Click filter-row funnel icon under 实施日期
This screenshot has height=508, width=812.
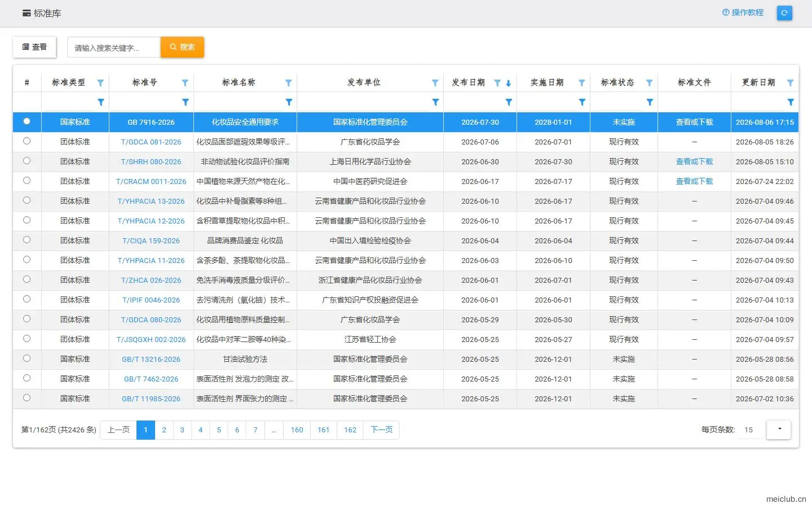582,102
